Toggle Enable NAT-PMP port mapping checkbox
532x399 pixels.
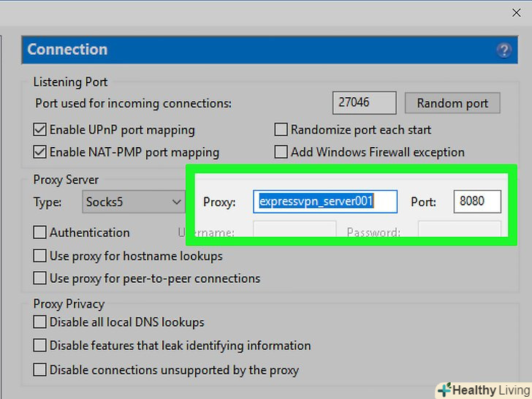tap(39, 152)
